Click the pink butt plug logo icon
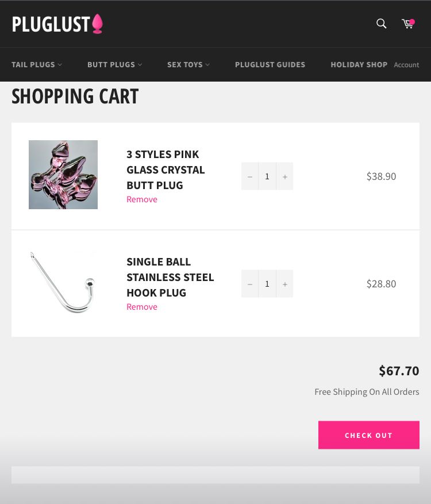Viewport: 431px width, 504px height. point(97,22)
